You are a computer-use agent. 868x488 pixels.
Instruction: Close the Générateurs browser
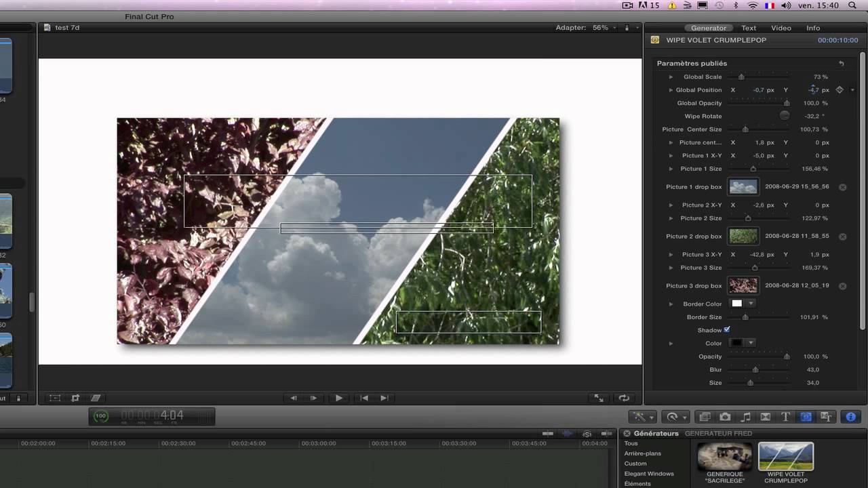627,433
